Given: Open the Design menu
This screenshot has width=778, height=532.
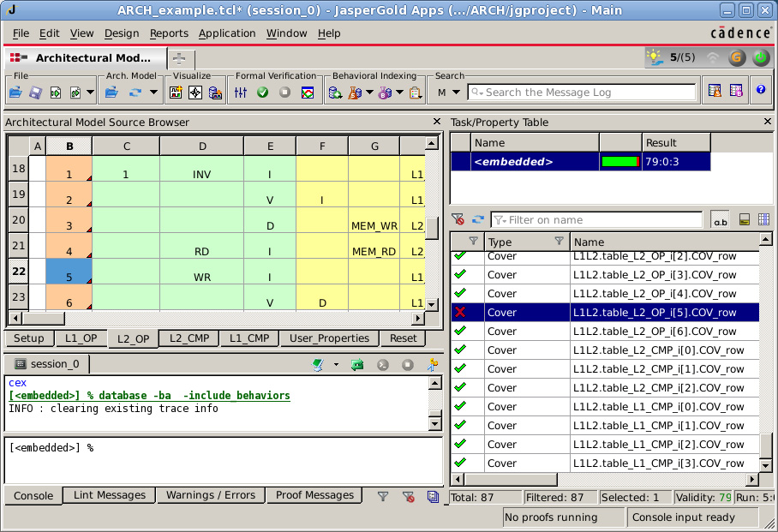Looking at the screenshot, I should coord(122,33).
